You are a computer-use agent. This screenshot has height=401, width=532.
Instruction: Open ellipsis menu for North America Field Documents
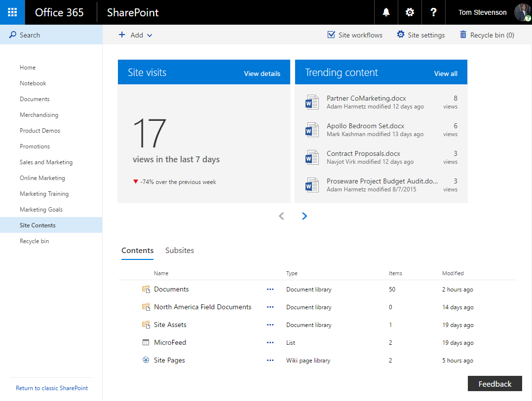tap(270, 307)
